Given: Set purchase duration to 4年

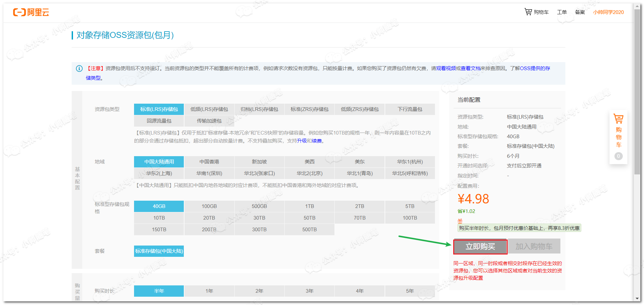Looking at the screenshot, I should pos(360,291).
